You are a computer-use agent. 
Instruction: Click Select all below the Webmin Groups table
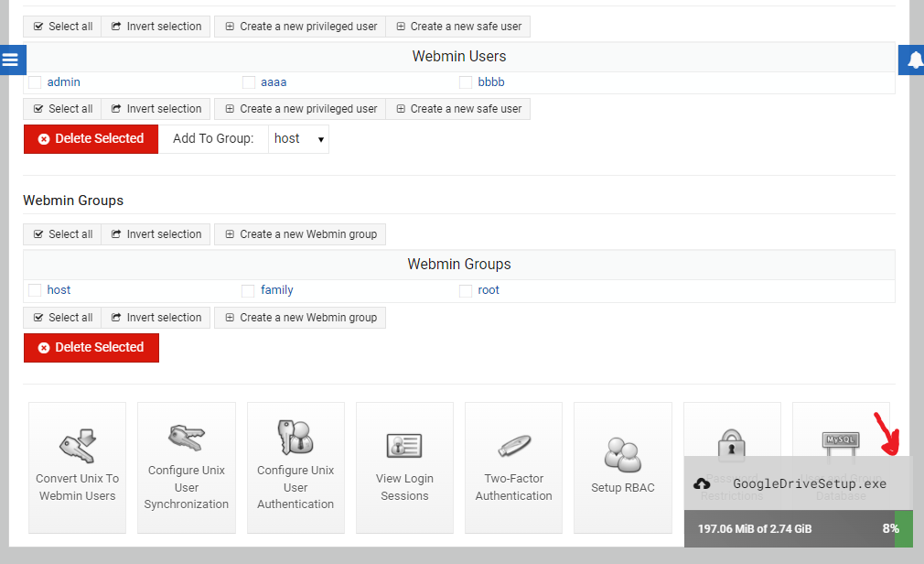click(62, 318)
